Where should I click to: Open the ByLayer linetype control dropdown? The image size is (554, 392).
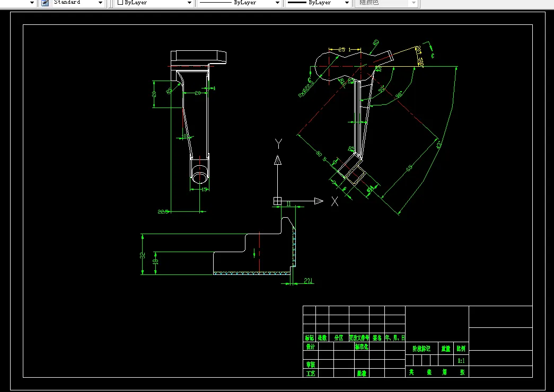tap(277, 3)
